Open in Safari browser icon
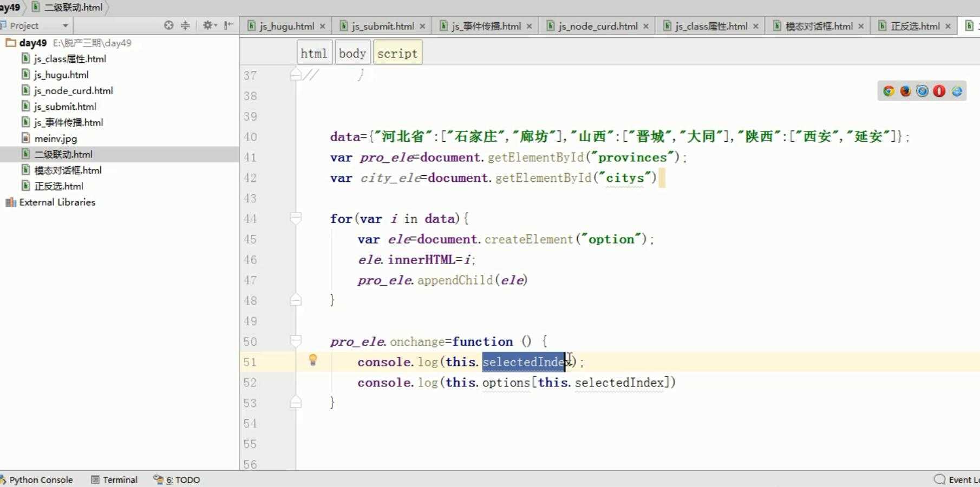The width and height of the screenshot is (980, 487). pos(922,91)
